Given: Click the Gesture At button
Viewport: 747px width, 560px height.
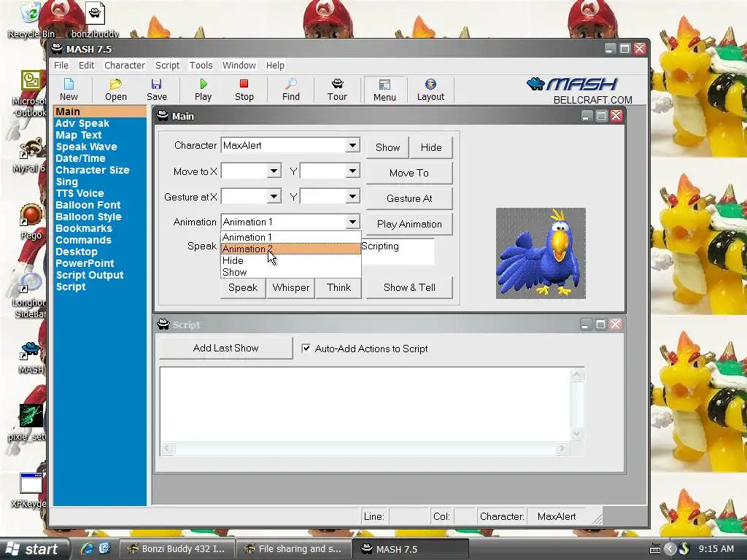Looking at the screenshot, I should [409, 198].
